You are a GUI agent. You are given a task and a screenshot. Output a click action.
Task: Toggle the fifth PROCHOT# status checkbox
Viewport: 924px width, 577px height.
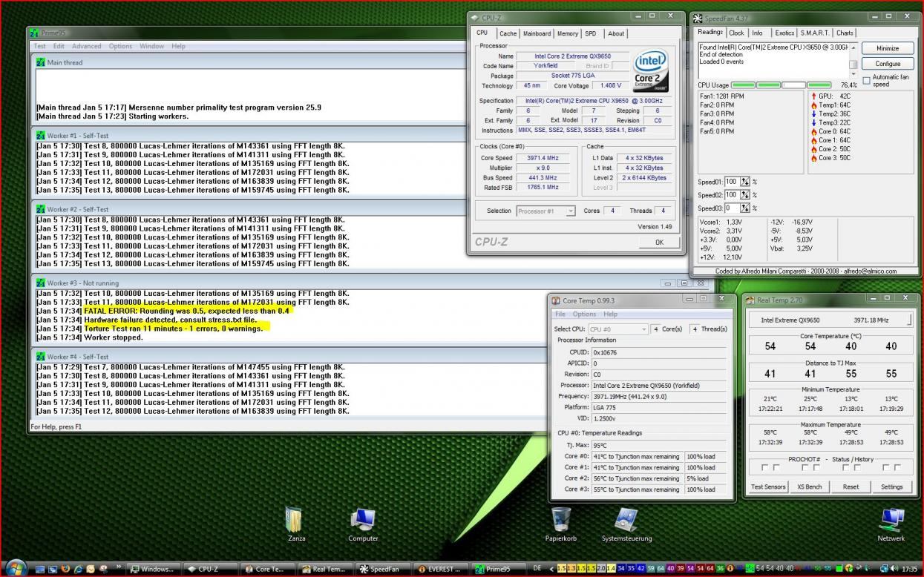845,468
